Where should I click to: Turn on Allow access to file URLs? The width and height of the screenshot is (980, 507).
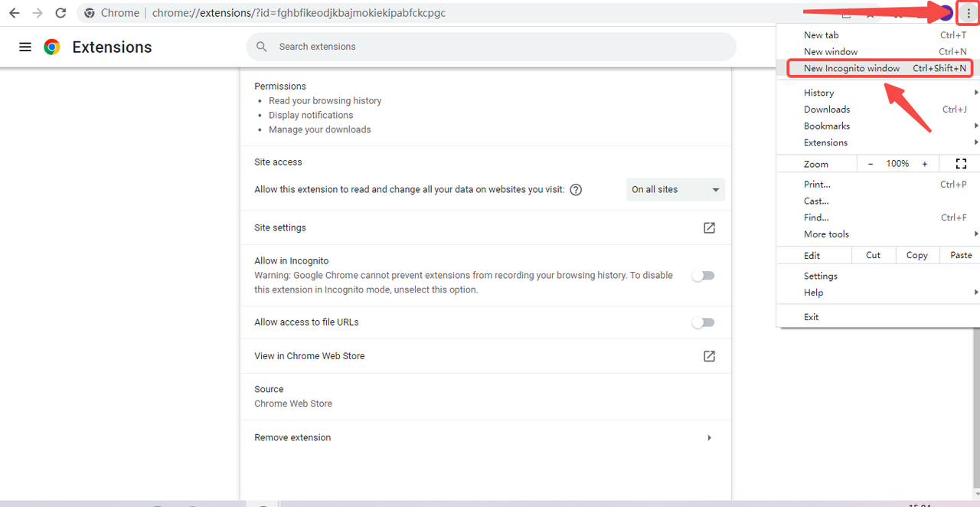703,322
